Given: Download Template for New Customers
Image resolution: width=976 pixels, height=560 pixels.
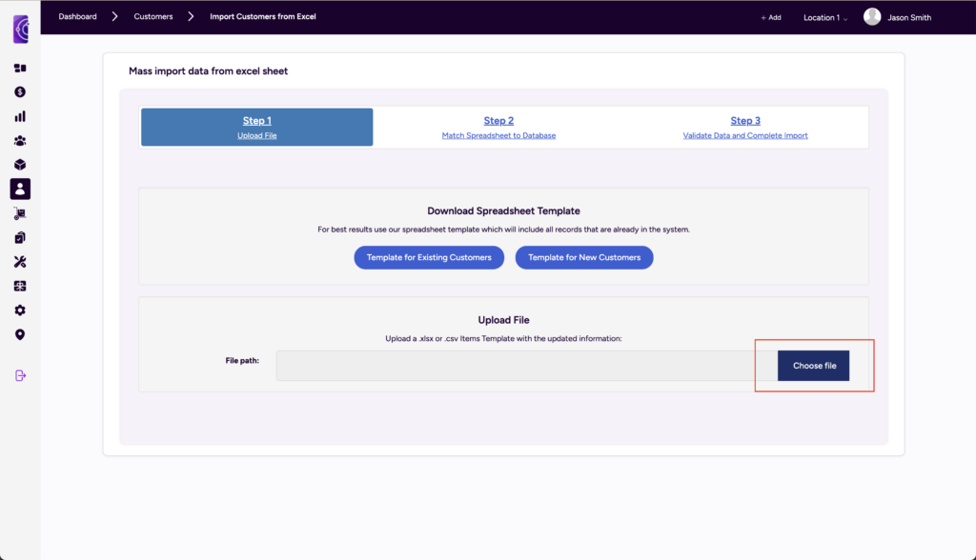Looking at the screenshot, I should [584, 257].
